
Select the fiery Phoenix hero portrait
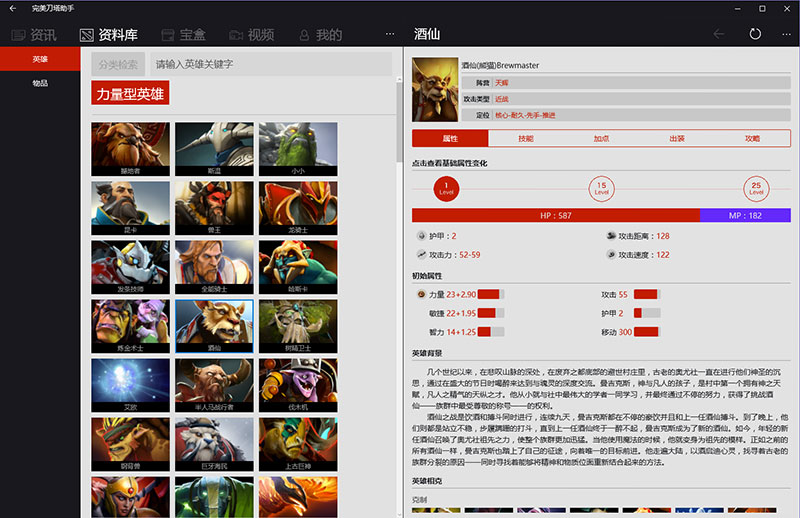(x=298, y=497)
